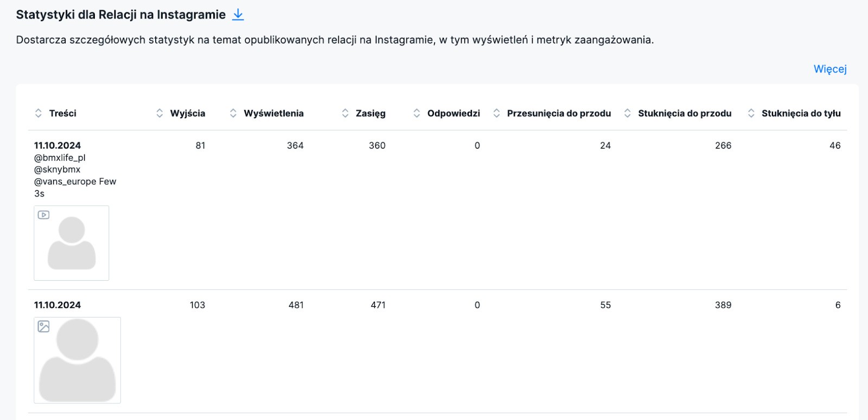Viewport: 868px width, 420px height.
Task: Sort by Odpowiedzi using its arrow icon
Action: [417, 113]
